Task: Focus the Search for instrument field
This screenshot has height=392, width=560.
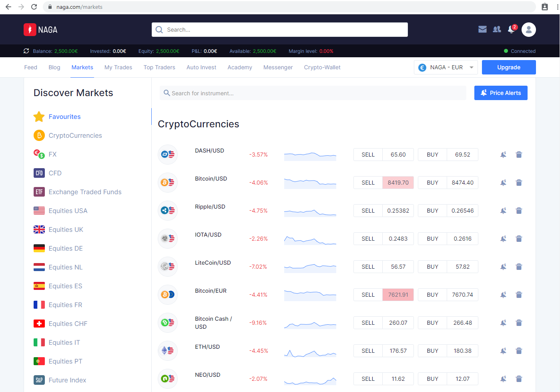Action: coord(313,93)
